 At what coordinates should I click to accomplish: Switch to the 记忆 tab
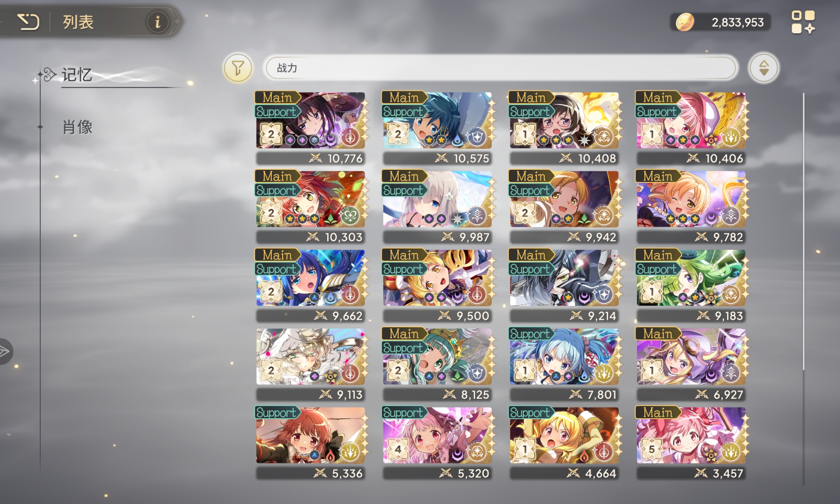coord(77,75)
